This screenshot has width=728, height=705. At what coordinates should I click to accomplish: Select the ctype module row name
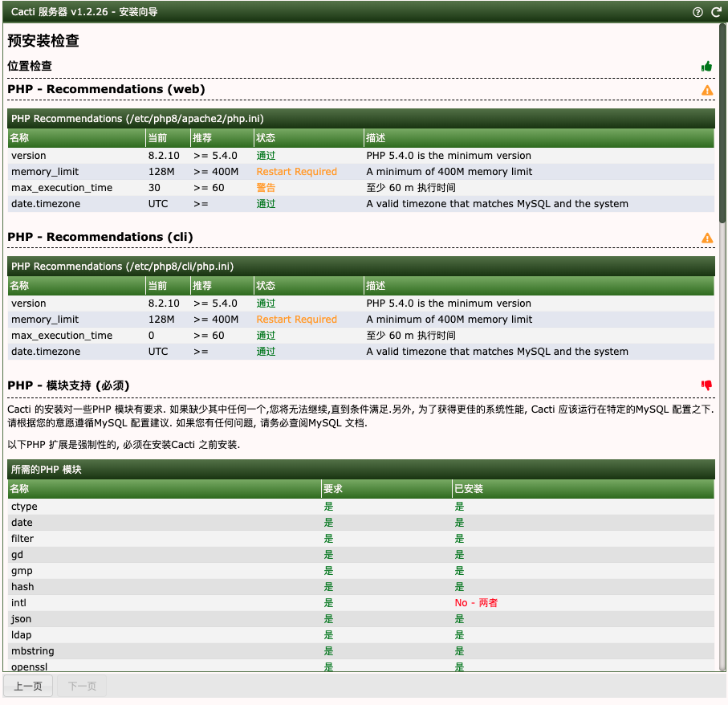24,507
